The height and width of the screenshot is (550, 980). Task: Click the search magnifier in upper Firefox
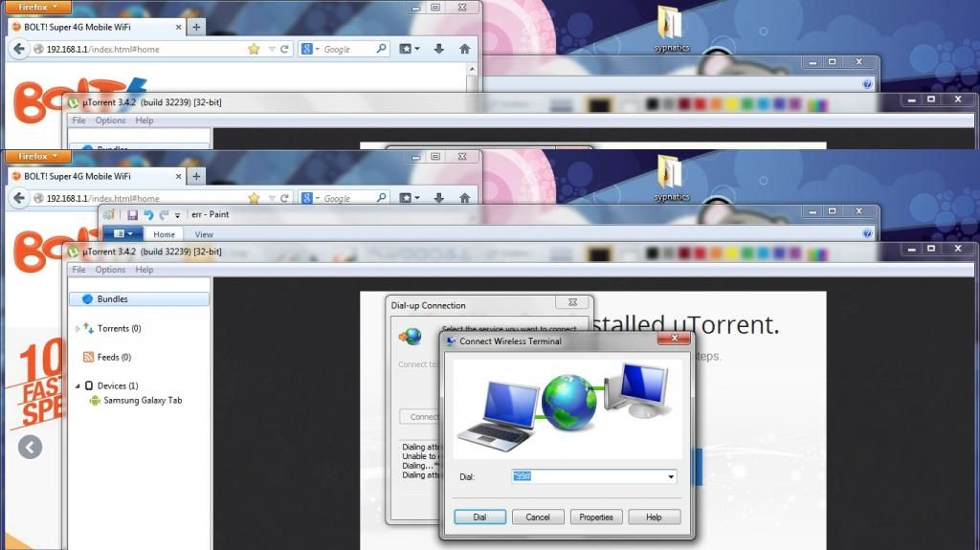coord(381,48)
